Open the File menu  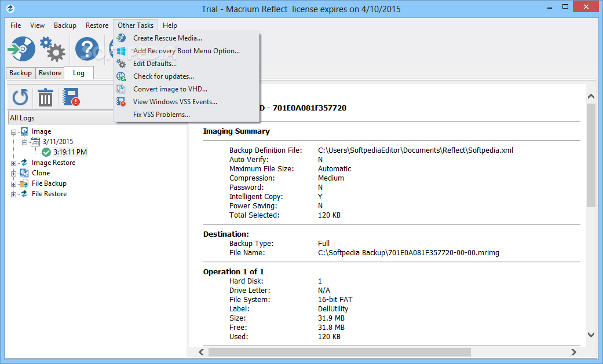click(16, 25)
